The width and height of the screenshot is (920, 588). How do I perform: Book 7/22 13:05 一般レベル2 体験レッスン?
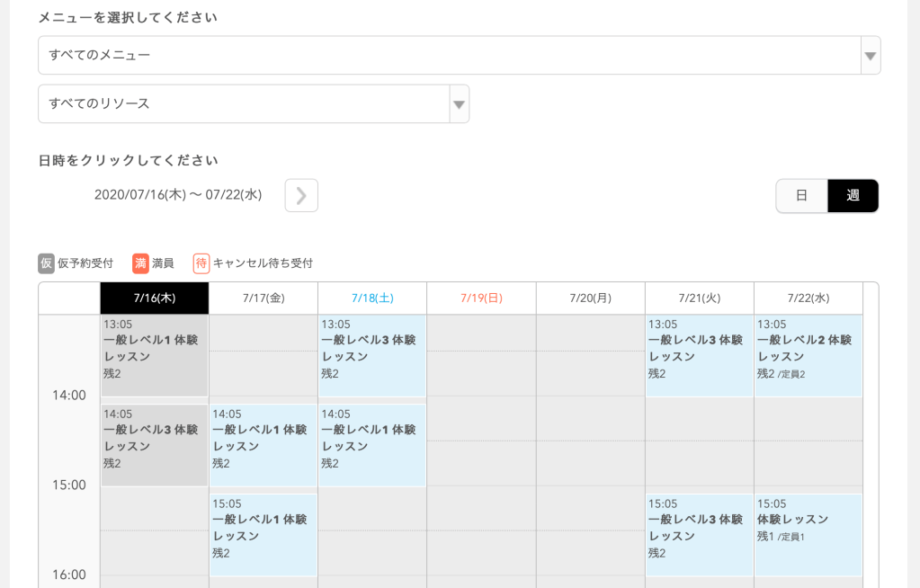(808, 355)
